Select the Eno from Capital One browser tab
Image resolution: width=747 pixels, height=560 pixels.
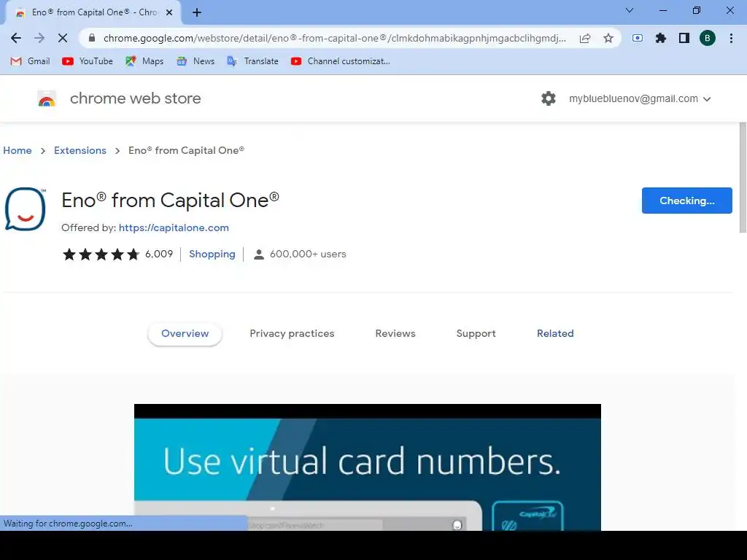(93, 12)
